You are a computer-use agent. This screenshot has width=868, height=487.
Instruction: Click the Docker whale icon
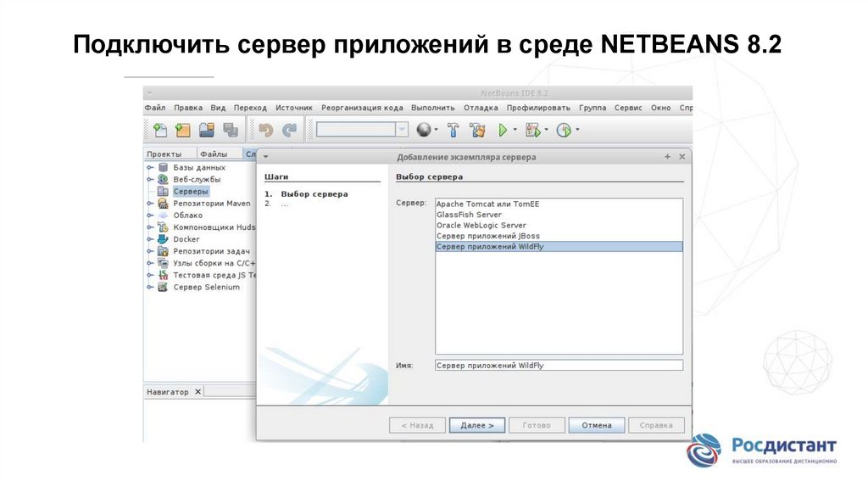163,238
